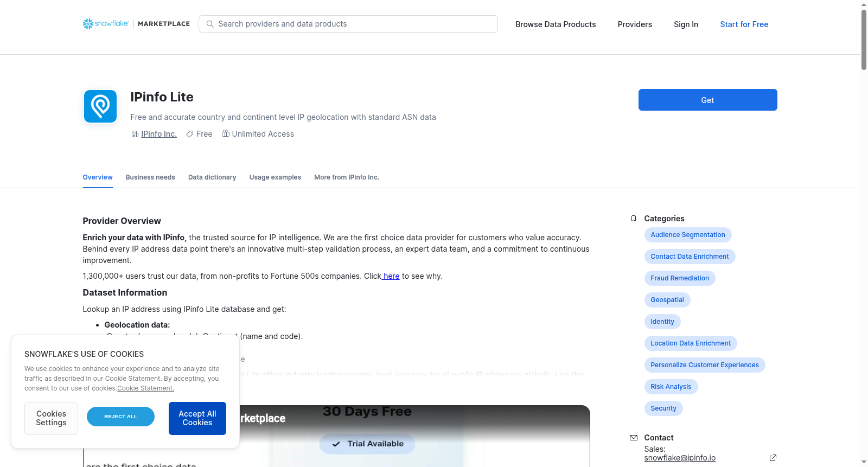Open the Cookie Statement link

(x=145, y=388)
